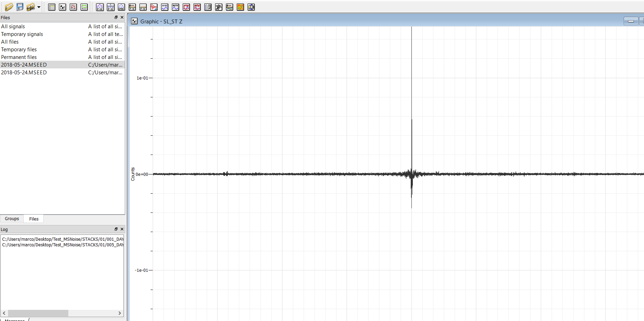Select the Permanent files entry

tap(19, 57)
